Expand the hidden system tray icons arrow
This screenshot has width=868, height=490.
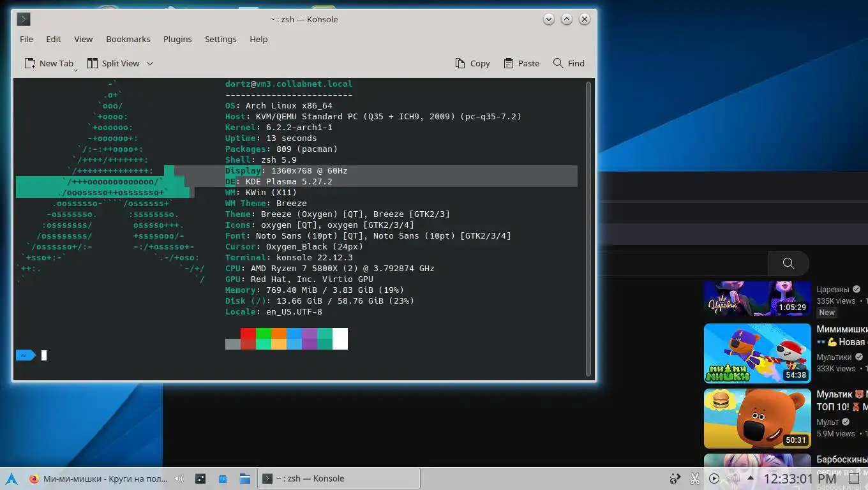[x=751, y=479]
